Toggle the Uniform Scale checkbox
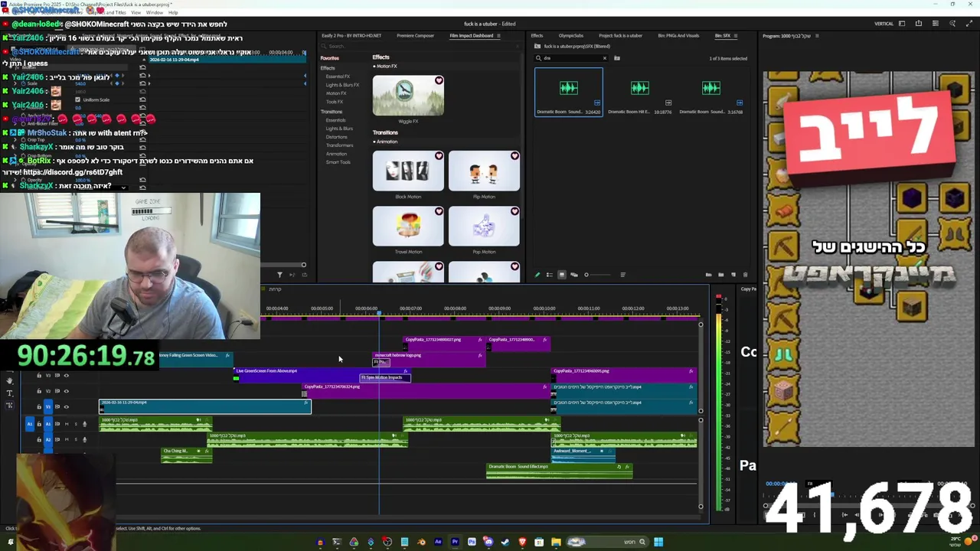The height and width of the screenshot is (551, 980). tap(77, 99)
